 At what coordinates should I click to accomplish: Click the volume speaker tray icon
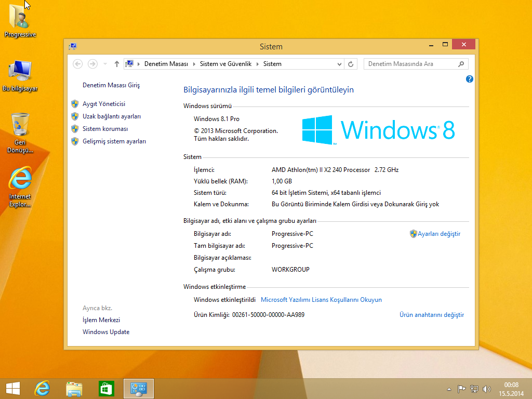(x=487, y=389)
